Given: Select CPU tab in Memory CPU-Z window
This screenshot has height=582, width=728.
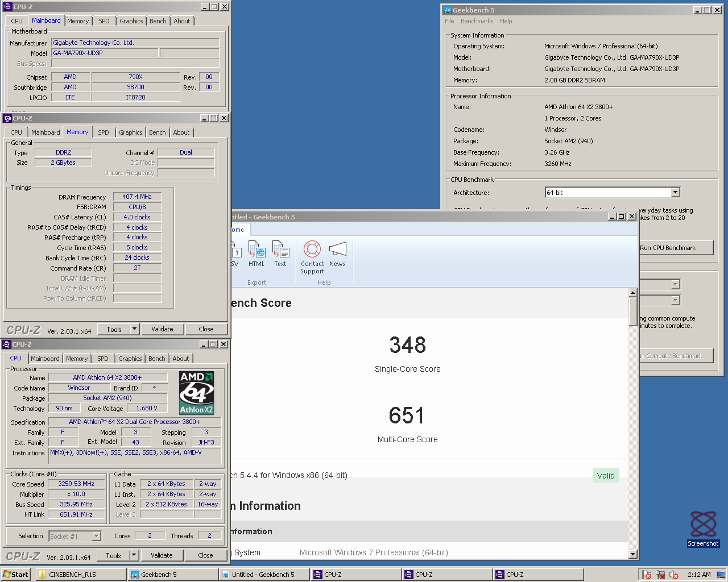Looking at the screenshot, I should click(16, 132).
